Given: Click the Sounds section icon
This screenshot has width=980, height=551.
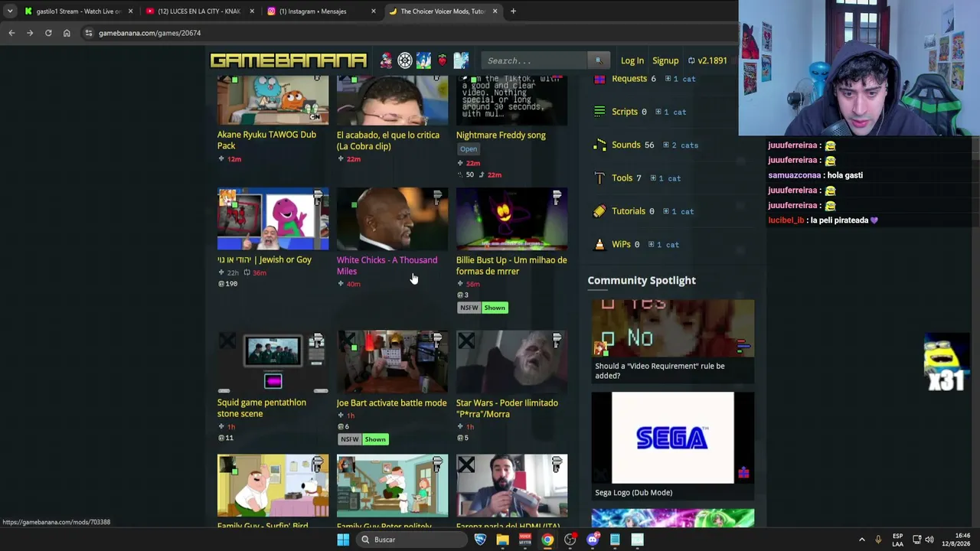Looking at the screenshot, I should [599, 145].
